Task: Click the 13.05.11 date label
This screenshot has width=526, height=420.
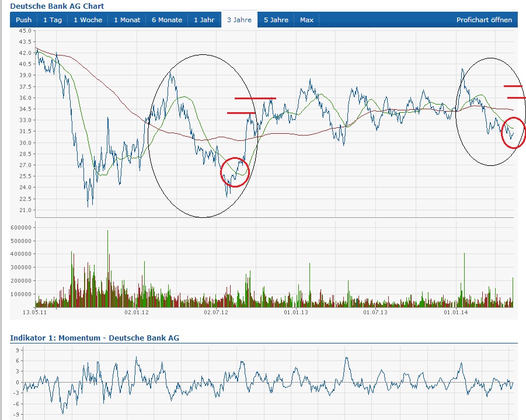Action: [x=35, y=313]
